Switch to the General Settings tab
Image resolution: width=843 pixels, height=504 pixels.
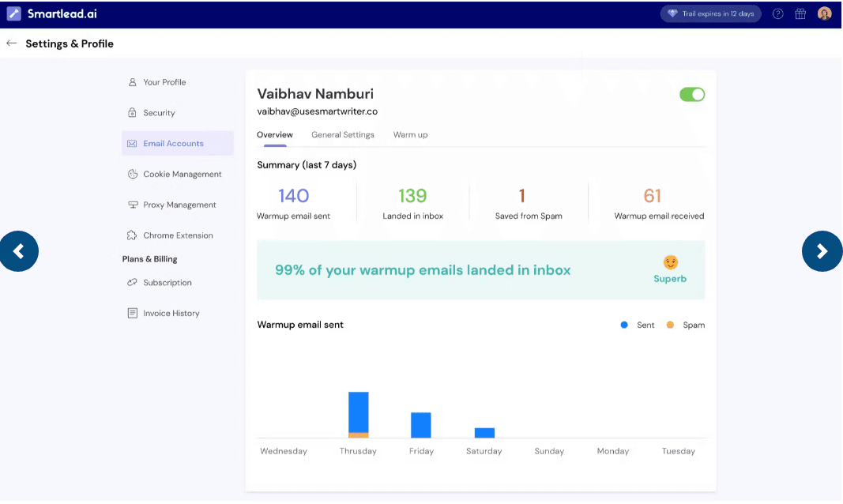(x=343, y=134)
